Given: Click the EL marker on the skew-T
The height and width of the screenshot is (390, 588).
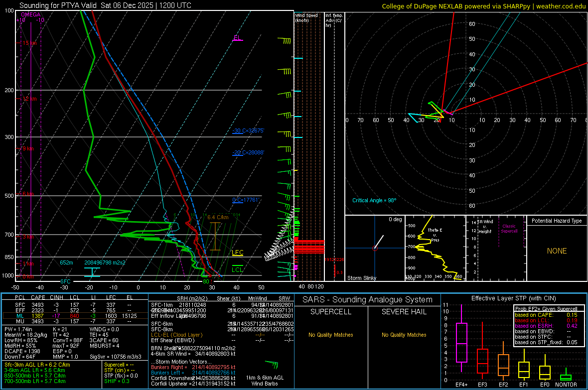Looking at the screenshot, I should pos(237,37).
